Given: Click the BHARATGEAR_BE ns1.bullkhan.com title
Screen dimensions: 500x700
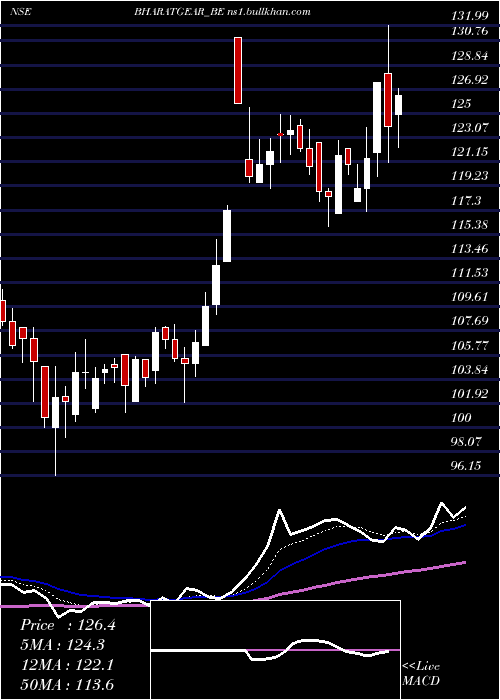Looking at the screenshot, I should [x=222, y=12].
